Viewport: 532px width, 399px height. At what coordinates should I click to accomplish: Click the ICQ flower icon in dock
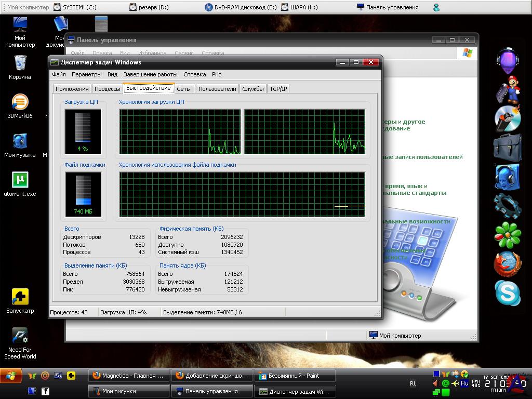[507, 235]
